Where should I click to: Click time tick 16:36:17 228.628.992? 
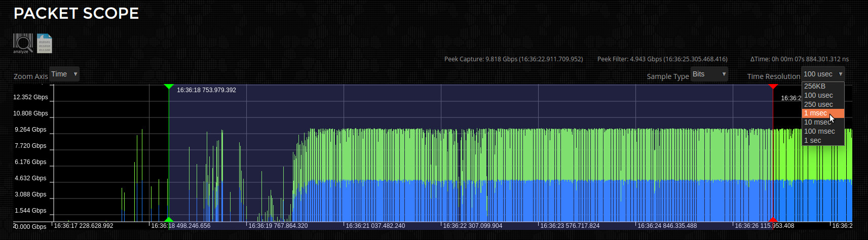click(83, 226)
